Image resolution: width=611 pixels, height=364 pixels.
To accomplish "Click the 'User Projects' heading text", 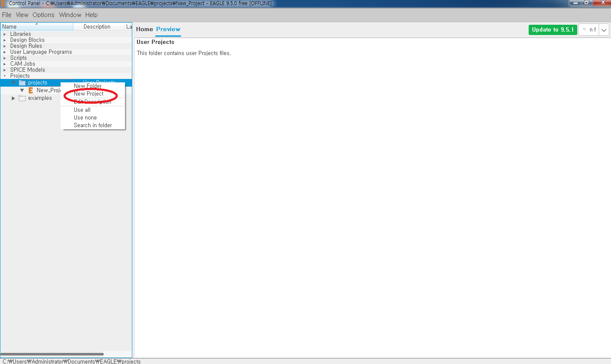I will click(x=155, y=42).
